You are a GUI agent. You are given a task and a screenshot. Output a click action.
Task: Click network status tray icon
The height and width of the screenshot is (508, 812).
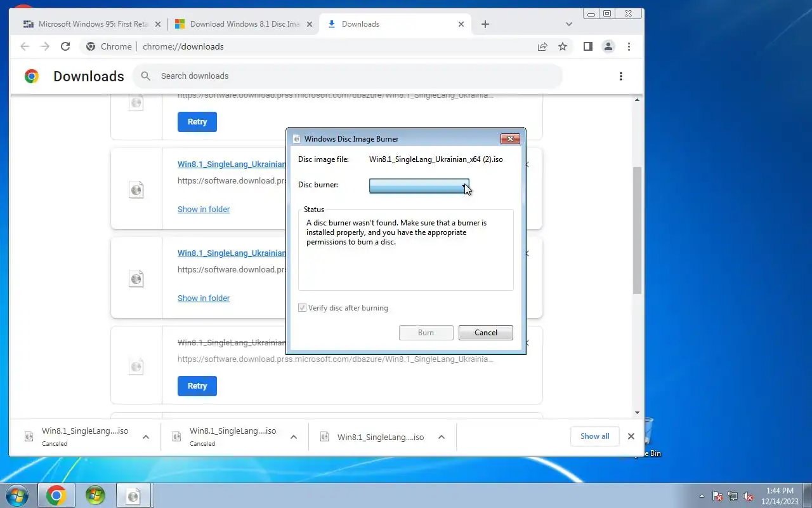[x=733, y=496]
